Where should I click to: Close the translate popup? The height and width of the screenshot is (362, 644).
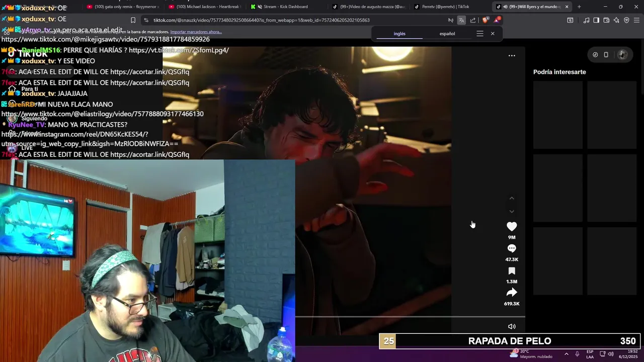(x=493, y=34)
